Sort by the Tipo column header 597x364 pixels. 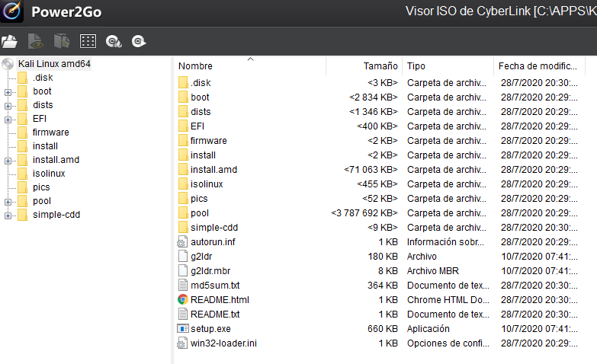[448, 65]
